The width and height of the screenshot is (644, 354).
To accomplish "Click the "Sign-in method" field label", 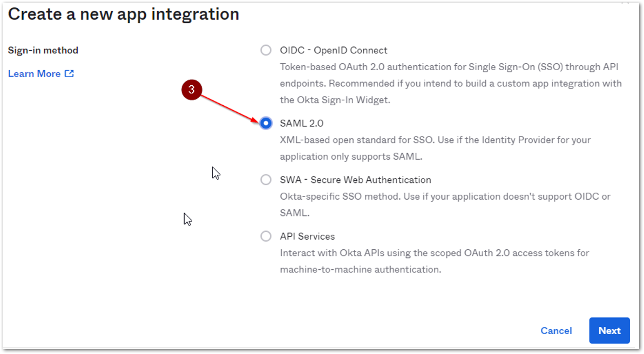I will 43,50.
